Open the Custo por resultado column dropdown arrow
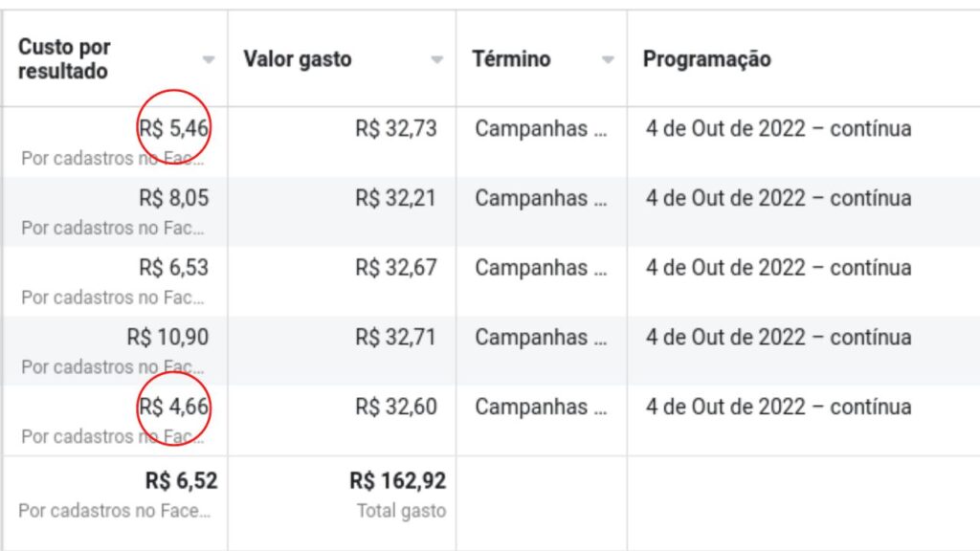This screenshot has height=551, width=980. pos(209,60)
